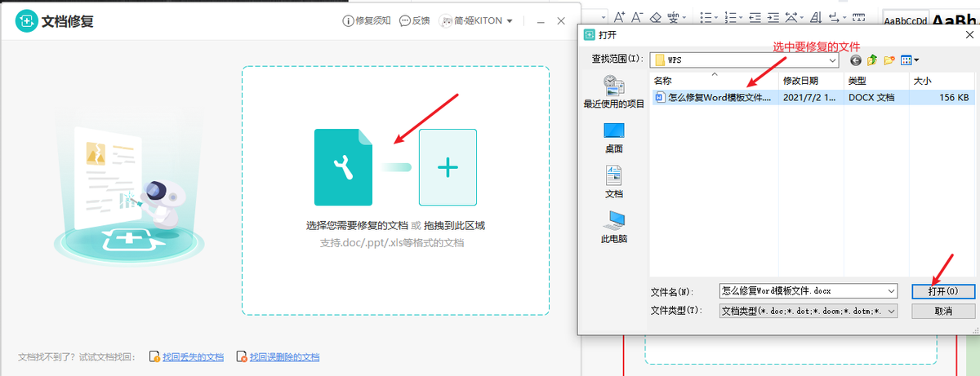Click the increase indent icon in WPS
The height and width of the screenshot is (376, 980).
[x=773, y=16]
